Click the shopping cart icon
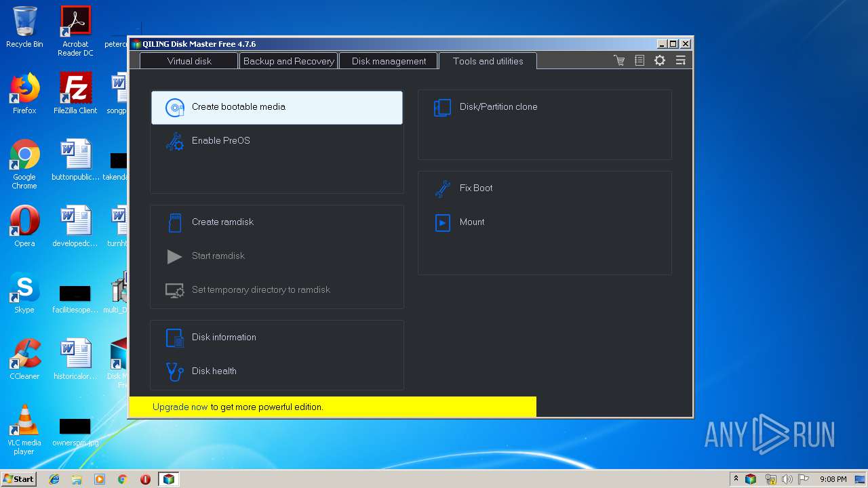 tap(619, 60)
